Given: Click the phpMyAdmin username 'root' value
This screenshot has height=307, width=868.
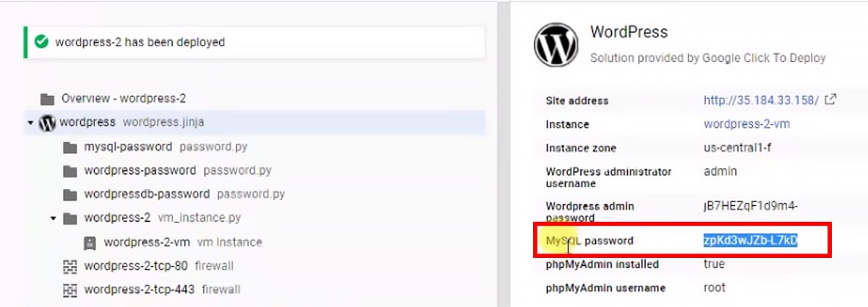Looking at the screenshot, I should 714,288.
